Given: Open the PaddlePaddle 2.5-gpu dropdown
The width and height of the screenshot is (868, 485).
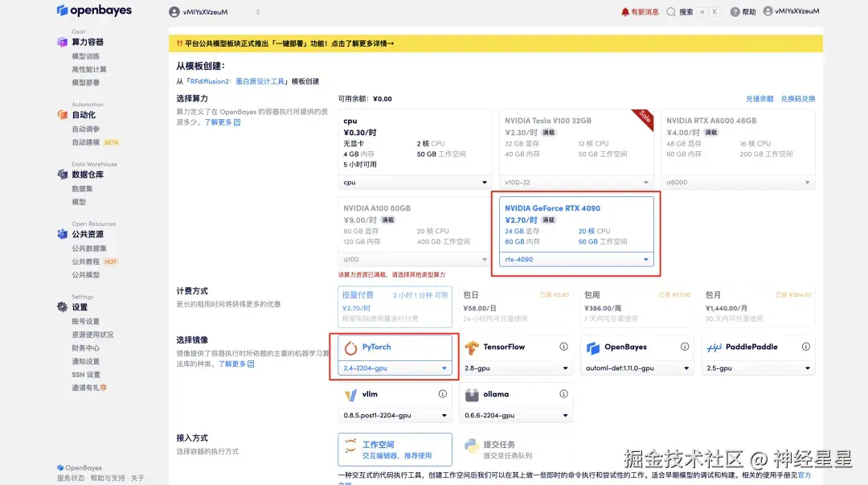Looking at the screenshot, I should click(759, 368).
